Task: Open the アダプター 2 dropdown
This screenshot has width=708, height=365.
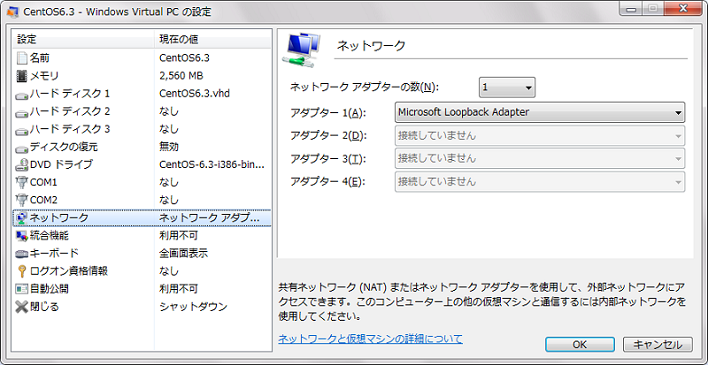Action: [540, 136]
